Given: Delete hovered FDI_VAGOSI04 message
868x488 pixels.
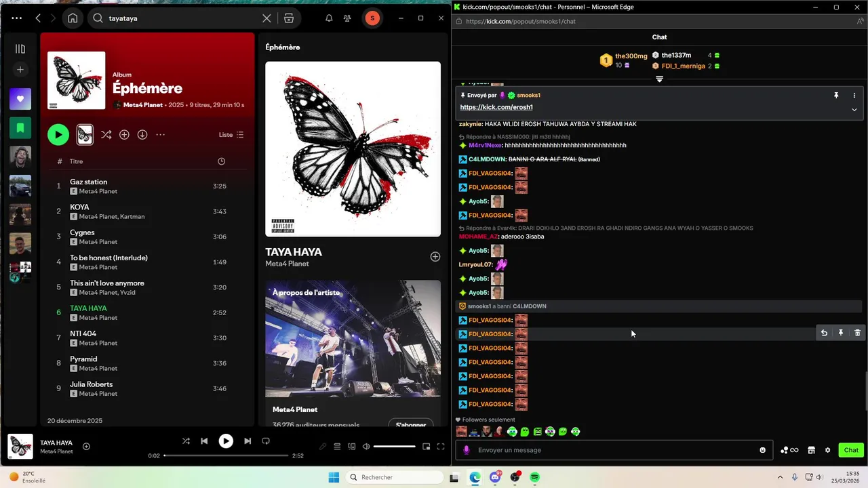Looking at the screenshot, I should pyautogui.click(x=858, y=333).
